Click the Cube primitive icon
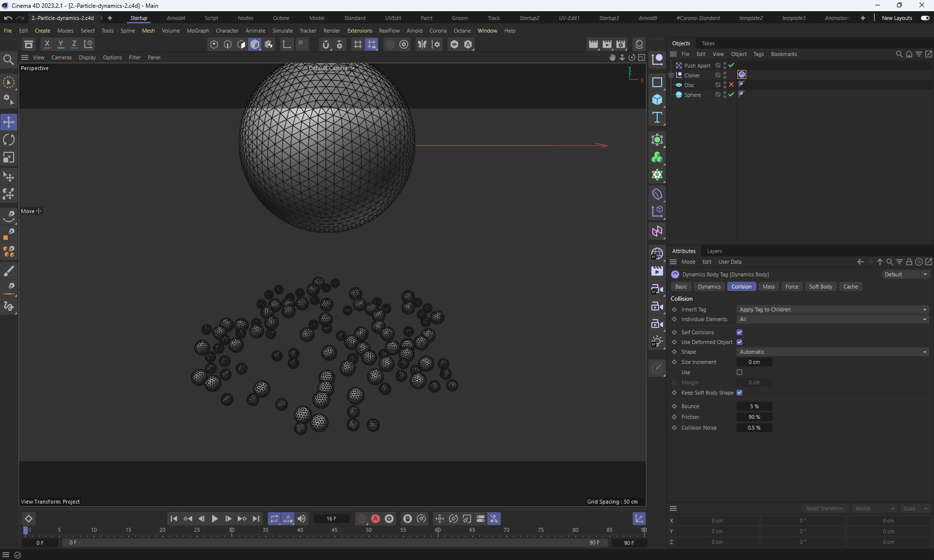Screen dimensions: 934x560 pos(657,100)
